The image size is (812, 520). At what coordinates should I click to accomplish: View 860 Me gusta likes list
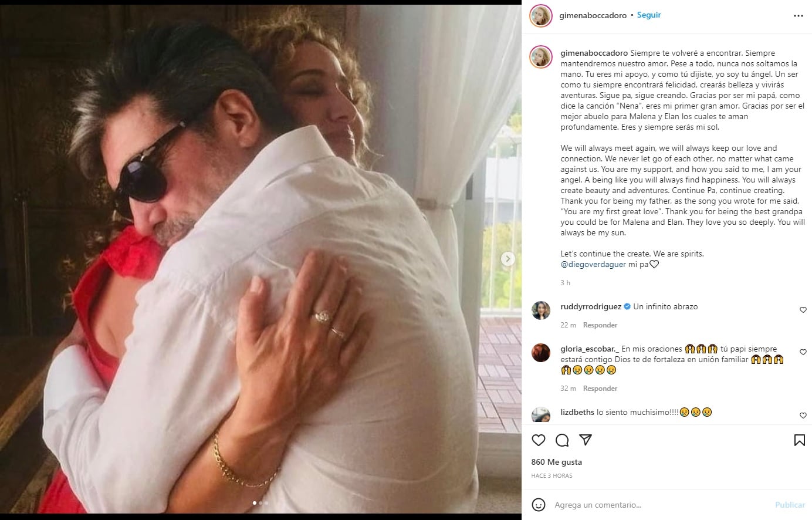pos(556,462)
